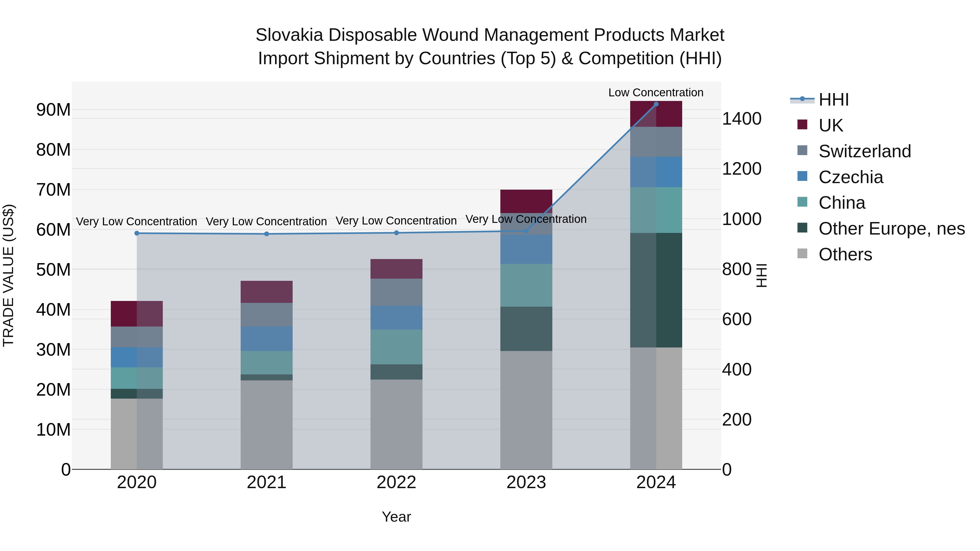The image size is (980, 551).
Task: Select the 2020 HHI data point
Action: (x=137, y=233)
